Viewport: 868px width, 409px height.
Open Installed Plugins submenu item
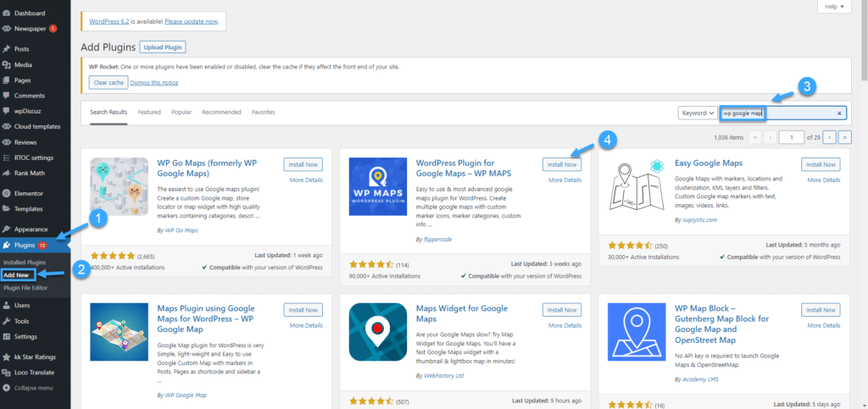point(25,262)
